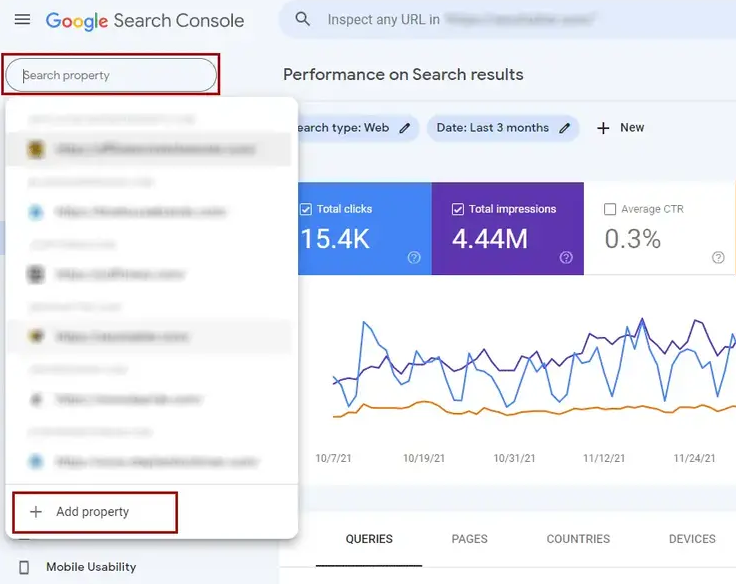Switch to the COUNTRIES tab
Viewport: 736px width, 584px height.
point(578,539)
